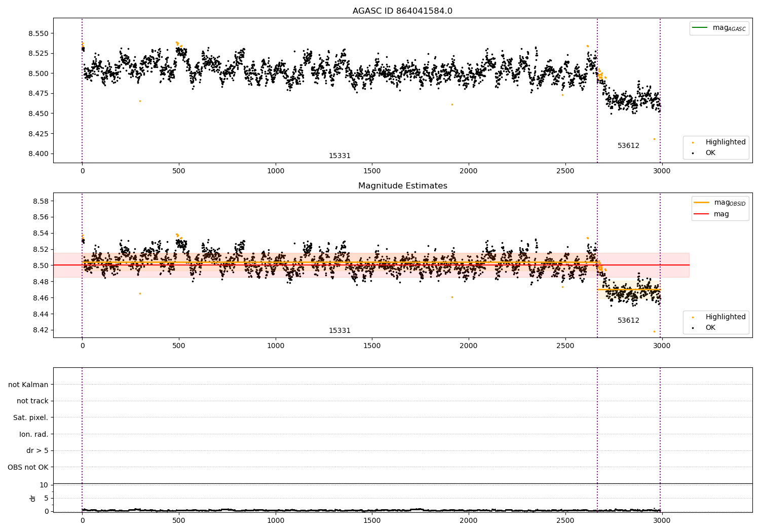Click the green mag AGASC legend entry
Image resolution: width=760 pixels, height=532 pixels.
[x=719, y=28]
